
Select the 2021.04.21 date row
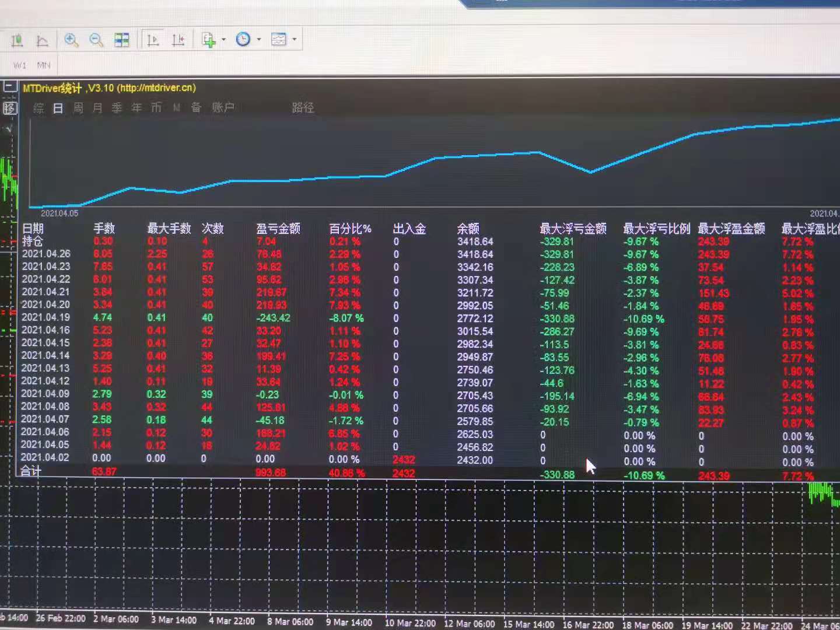(46, 292)
